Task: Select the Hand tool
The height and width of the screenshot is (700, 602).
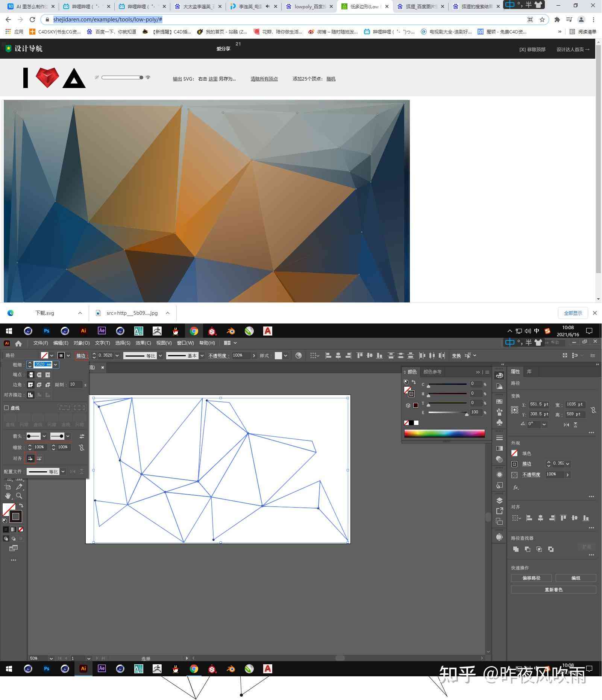Action: 8,496
